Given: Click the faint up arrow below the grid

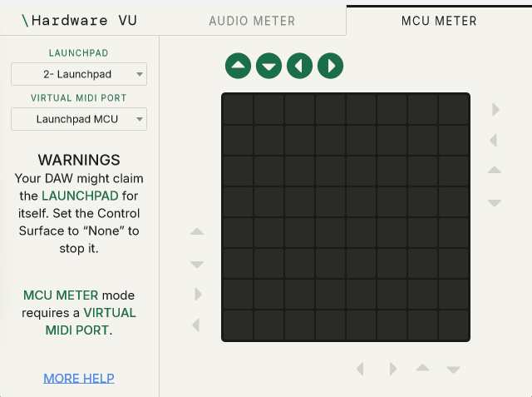Looking at the screenshot, I should (423, 368).
